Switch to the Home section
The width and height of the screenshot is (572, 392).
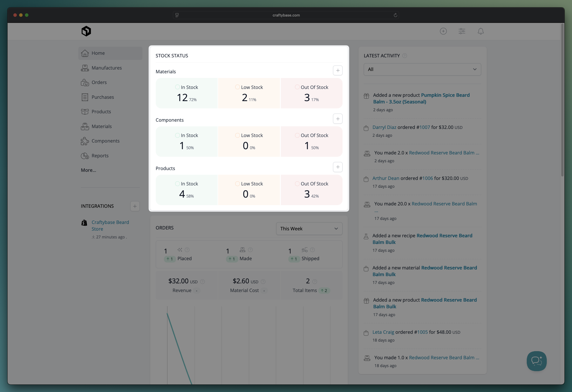[x=98, y=53]
